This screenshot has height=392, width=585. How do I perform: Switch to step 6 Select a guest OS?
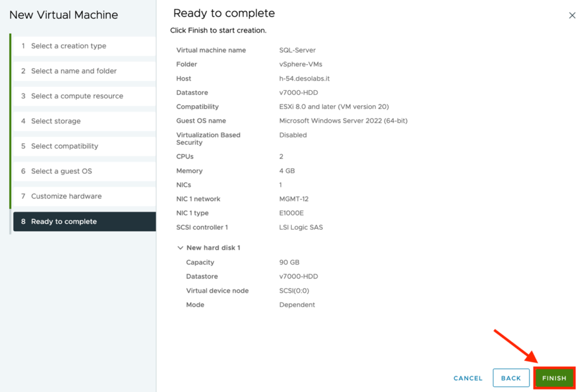61,171
